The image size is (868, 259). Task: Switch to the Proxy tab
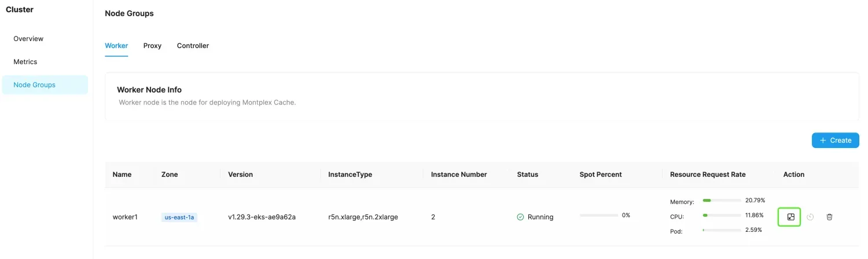(152, 46)
